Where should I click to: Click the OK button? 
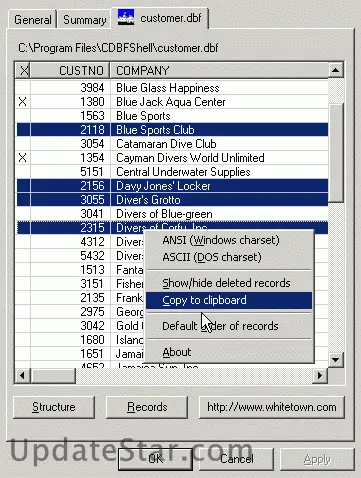pyautogui.click(x=155, y=459)
